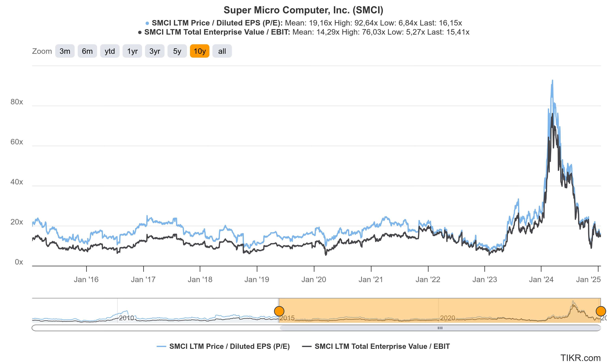Select the 6m zoom range button

(87, 51)
